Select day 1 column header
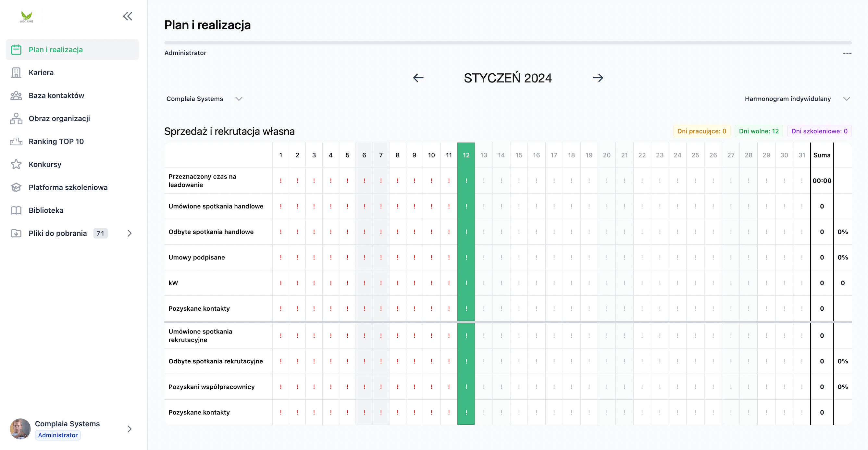This screenshot has height=450, width=868. coord(281,155)
